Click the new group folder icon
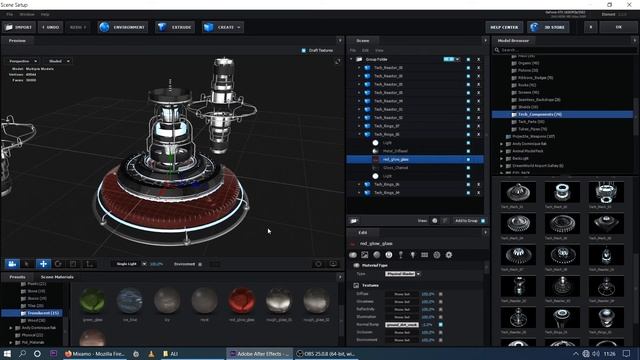The height and width of the screenshot is (360, 640). pos(354,221)
